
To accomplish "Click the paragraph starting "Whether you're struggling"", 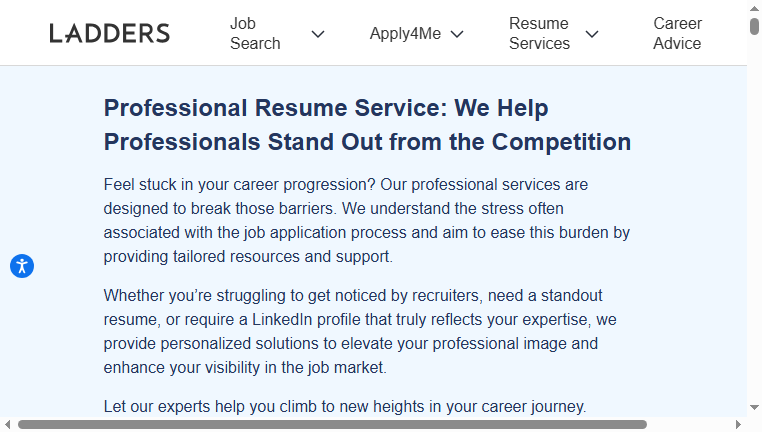I will tap(360, 331).
